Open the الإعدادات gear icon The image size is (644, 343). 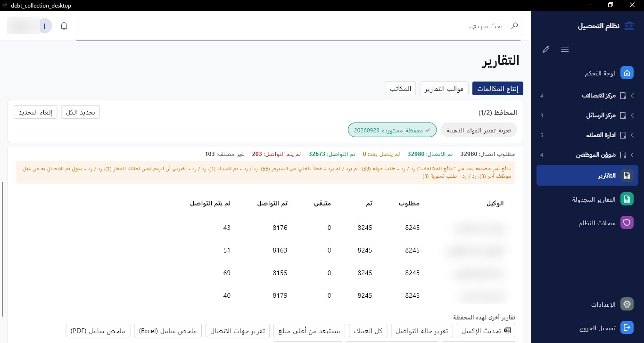click(x=627, y=304)
